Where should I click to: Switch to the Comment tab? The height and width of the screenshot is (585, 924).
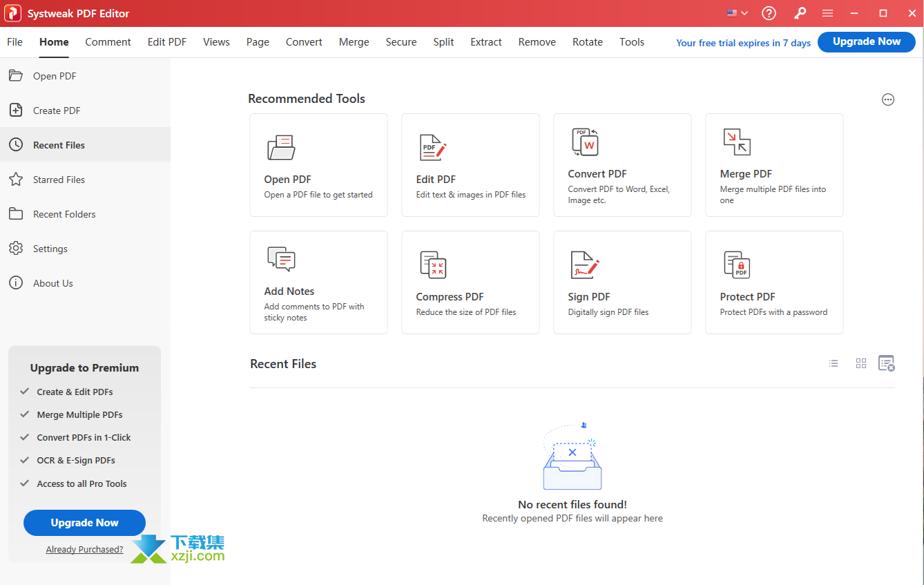pos(108,42)
